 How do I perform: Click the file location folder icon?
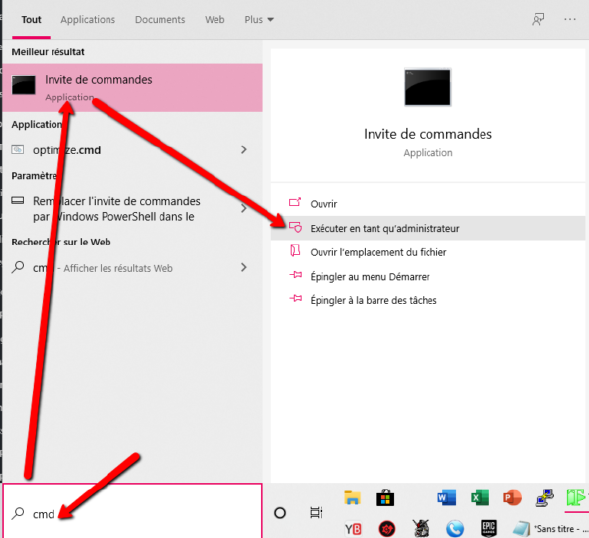[x=295, y=251]
